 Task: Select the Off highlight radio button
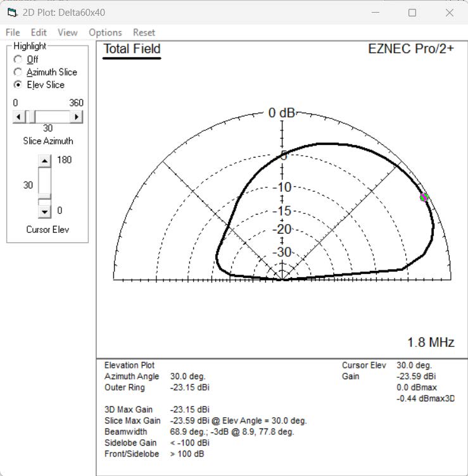(18, 59)
